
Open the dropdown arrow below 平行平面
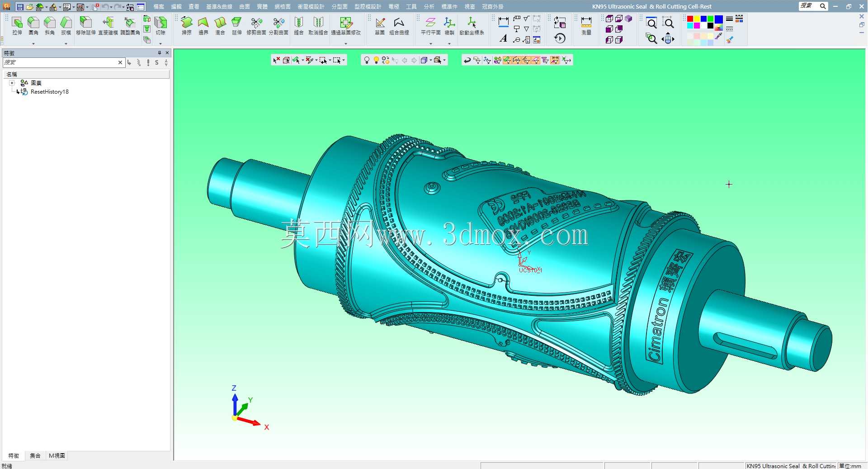[x=431, y=43]
